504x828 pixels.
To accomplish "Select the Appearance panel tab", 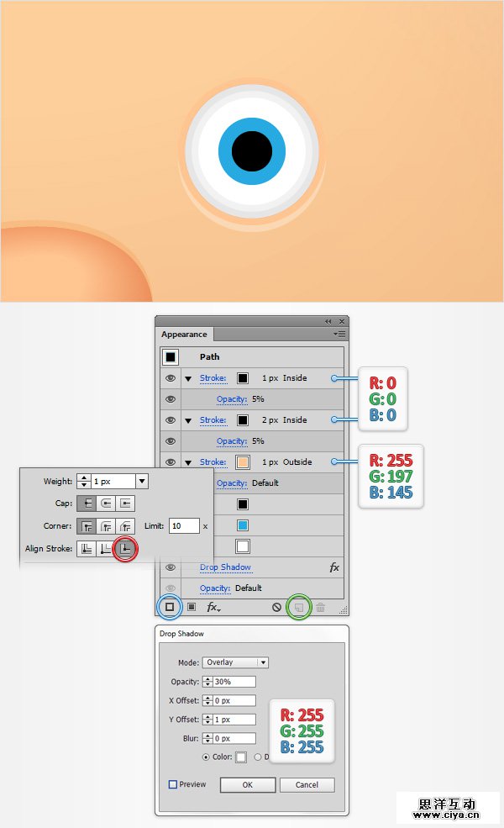I will 184,335.
